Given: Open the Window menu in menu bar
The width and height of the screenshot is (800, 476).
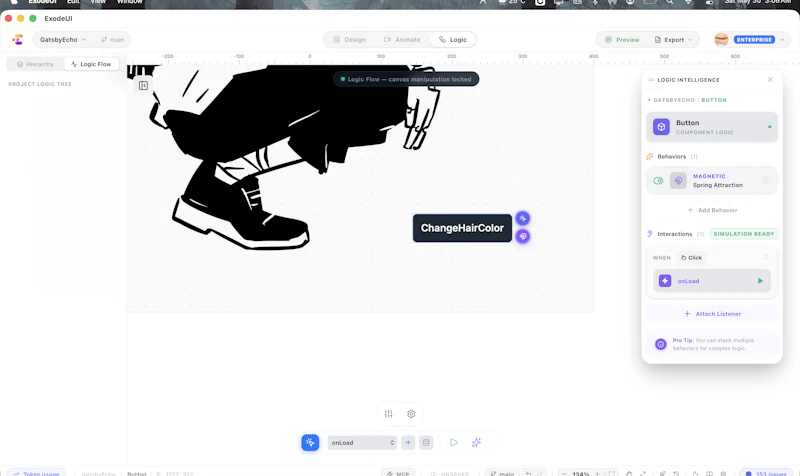Looking at the screenshot, I should tap(130, 2).
